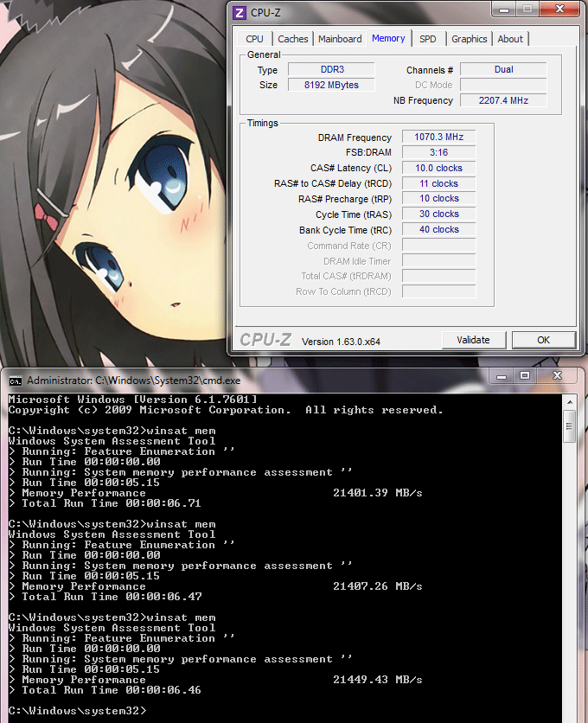Click the CPU-Z purple Z title bar icon

click(x=239, y=12)
